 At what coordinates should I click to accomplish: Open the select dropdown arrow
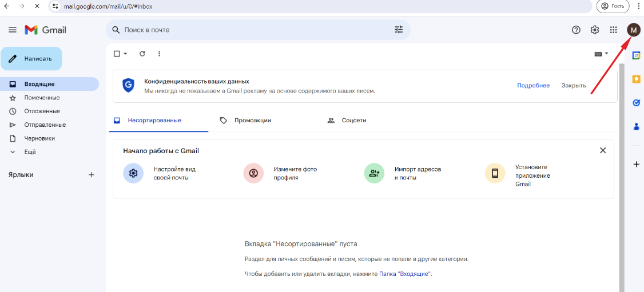(x=125, y=54)
